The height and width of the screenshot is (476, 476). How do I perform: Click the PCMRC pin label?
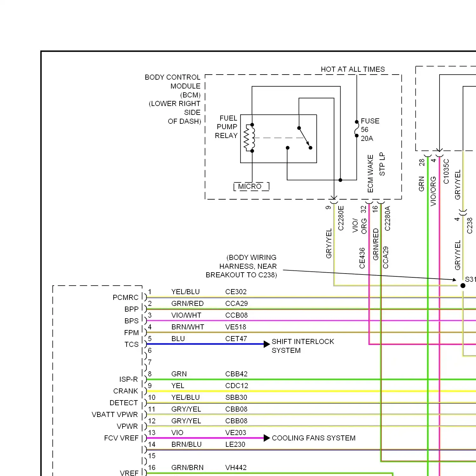(126, 297)
